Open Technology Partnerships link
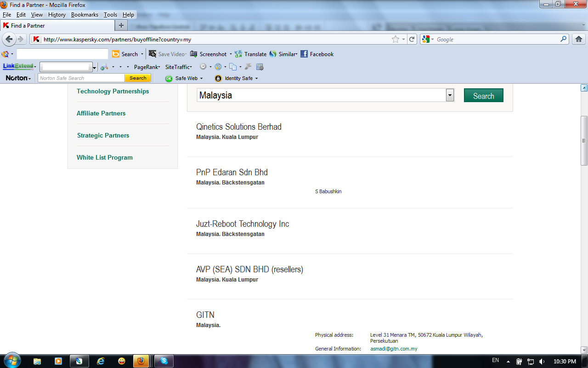The height and width of the screenshot is (368, 588). (113, 91)
